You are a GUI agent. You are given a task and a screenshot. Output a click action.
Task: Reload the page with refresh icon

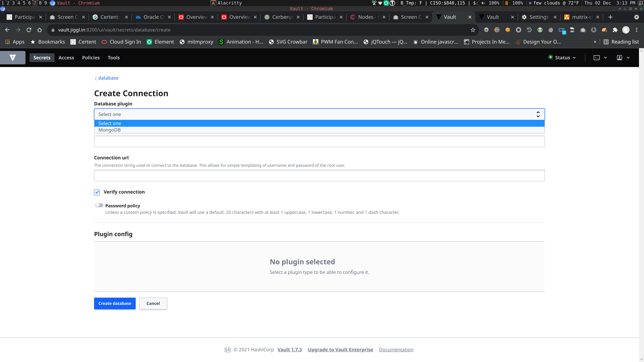pos(29,30)
